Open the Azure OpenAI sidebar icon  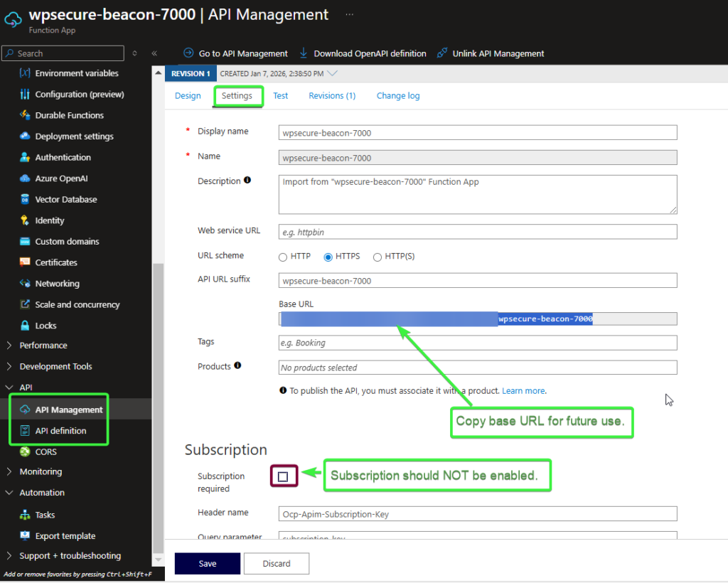pyautogui.click(x=25, y=178)
